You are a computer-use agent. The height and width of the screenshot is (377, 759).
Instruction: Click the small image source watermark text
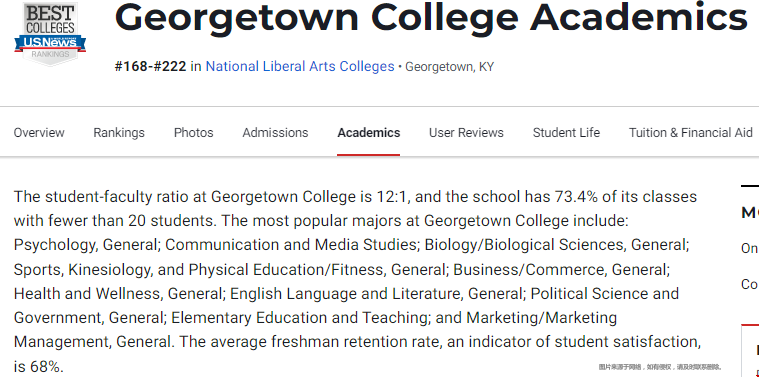click(660, 367)
